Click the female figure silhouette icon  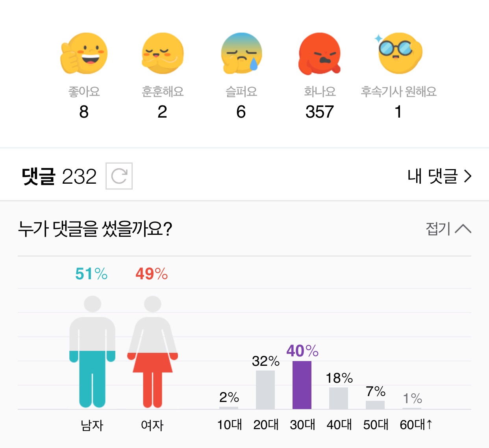click(152, 352)
